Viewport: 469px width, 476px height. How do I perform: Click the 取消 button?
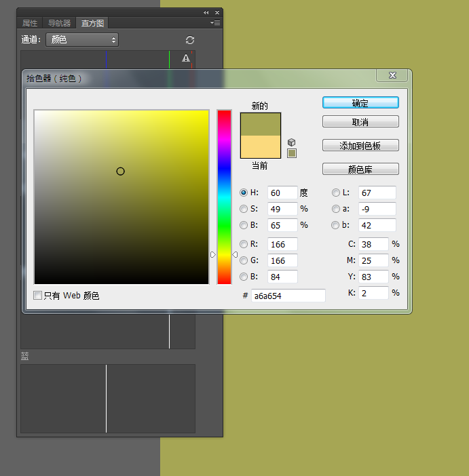click(x=360, y=122)
